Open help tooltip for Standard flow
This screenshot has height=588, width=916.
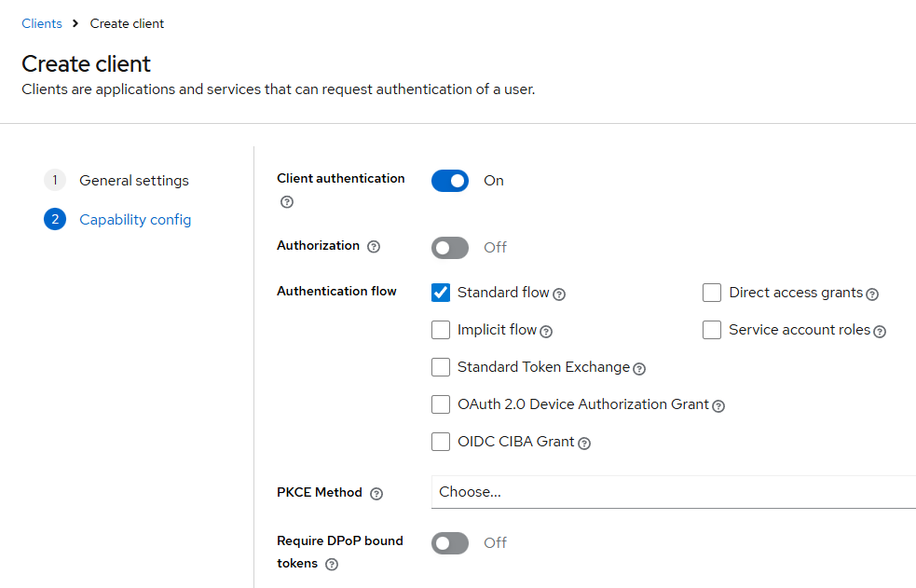[559, 294]
